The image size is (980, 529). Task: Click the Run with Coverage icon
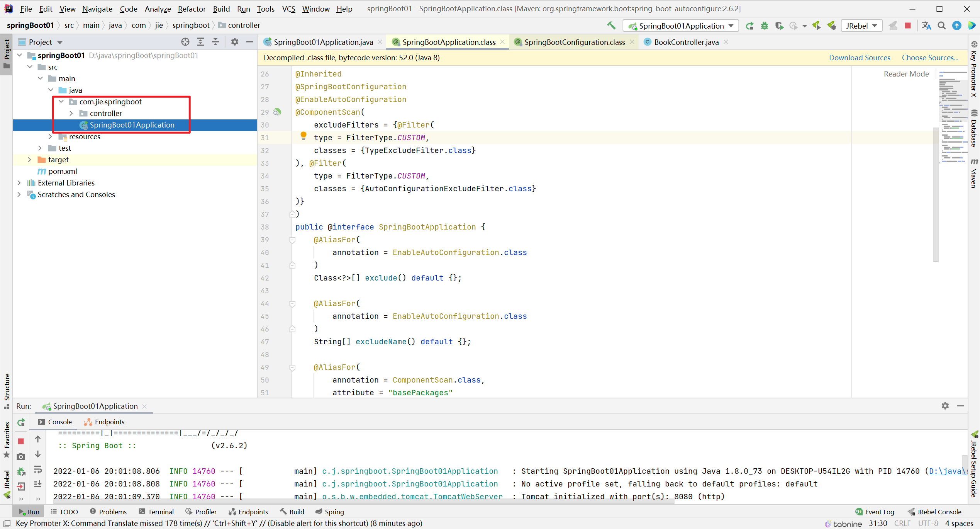(x=780, y=26)
